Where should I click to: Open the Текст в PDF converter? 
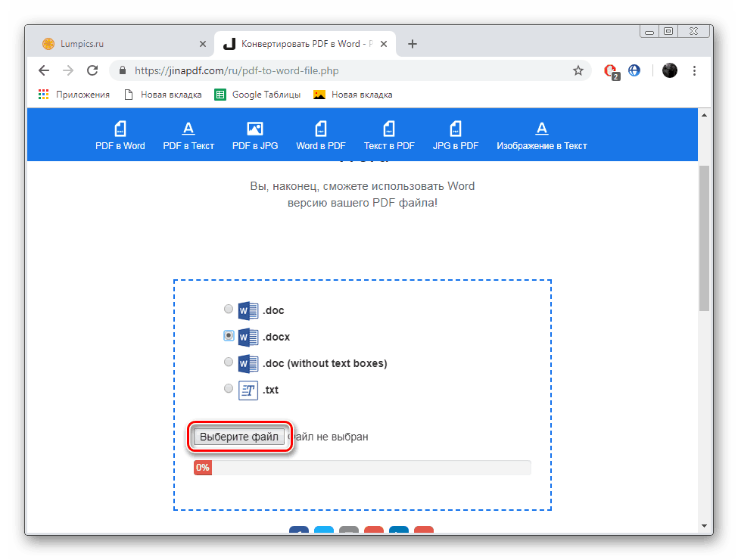coord(389,136)
